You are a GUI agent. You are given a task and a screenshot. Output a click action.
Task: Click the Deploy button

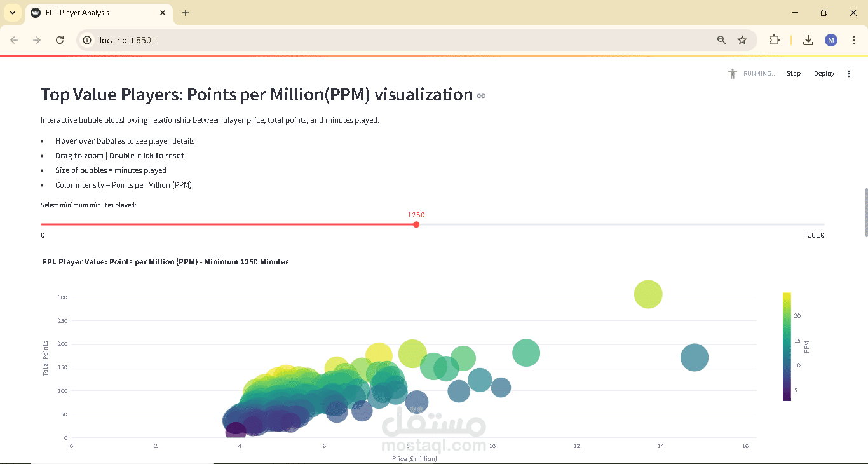(824, 74)
